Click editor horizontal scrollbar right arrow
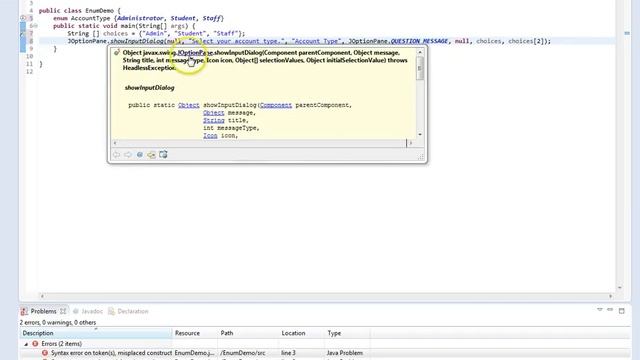Image resolution: width=640 pixels, height=360 pixels. pos(611,296)
